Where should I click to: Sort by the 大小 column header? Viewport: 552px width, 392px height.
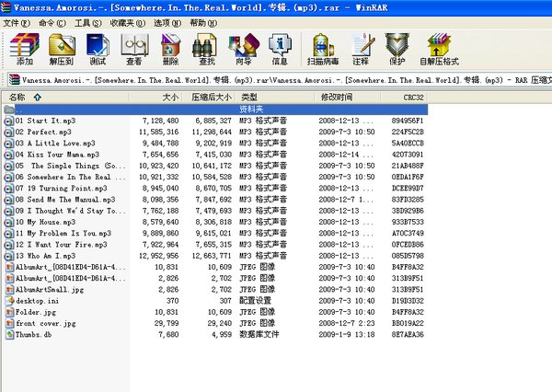155,98
